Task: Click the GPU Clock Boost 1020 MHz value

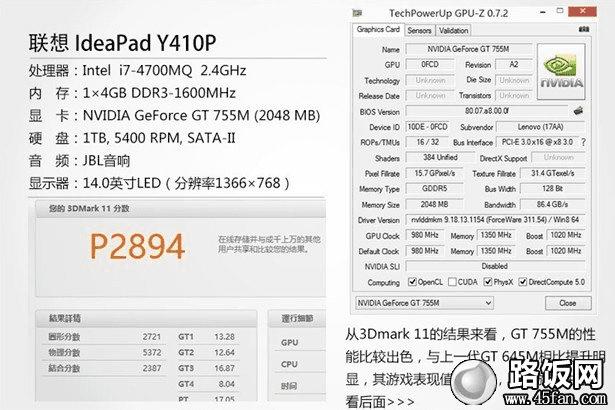Action: [566, 235]
